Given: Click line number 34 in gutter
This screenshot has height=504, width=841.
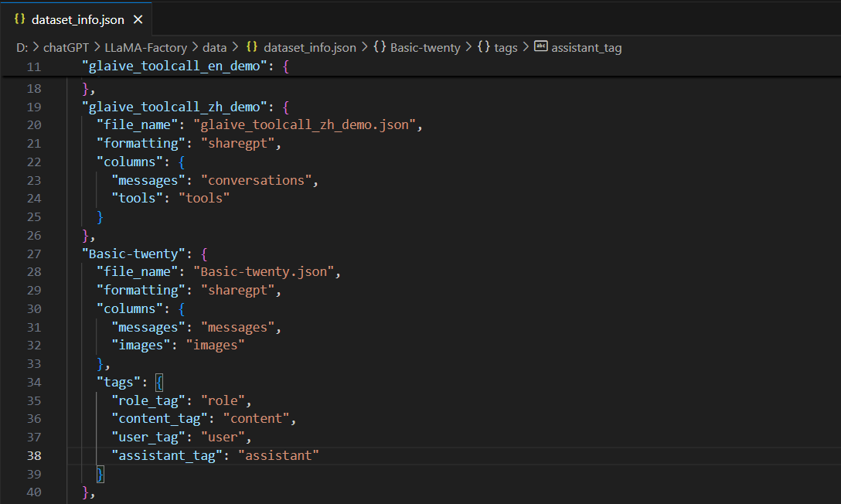Looking at the screenshot, I should pos(34,383).
